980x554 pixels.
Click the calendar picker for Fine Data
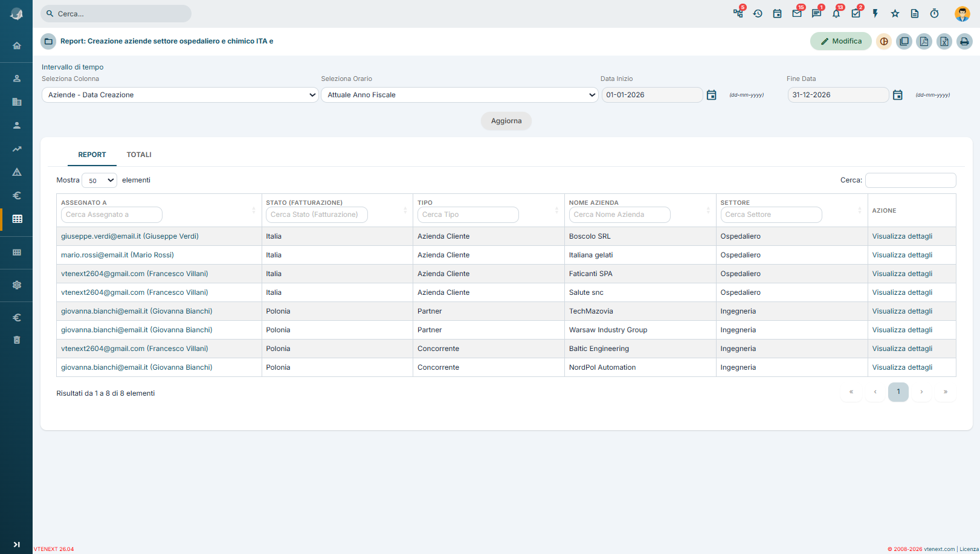pyautogui.click(x=898, y=95)
